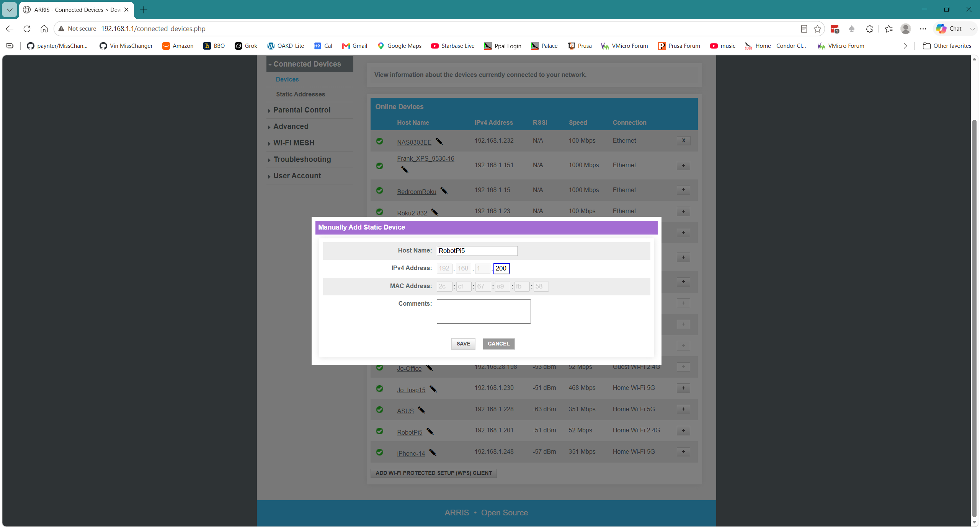The width and height of the screenshot is (980, 528).
Task: Click the plus button on iPhone-14 row
Action: [x=683, y=451]
